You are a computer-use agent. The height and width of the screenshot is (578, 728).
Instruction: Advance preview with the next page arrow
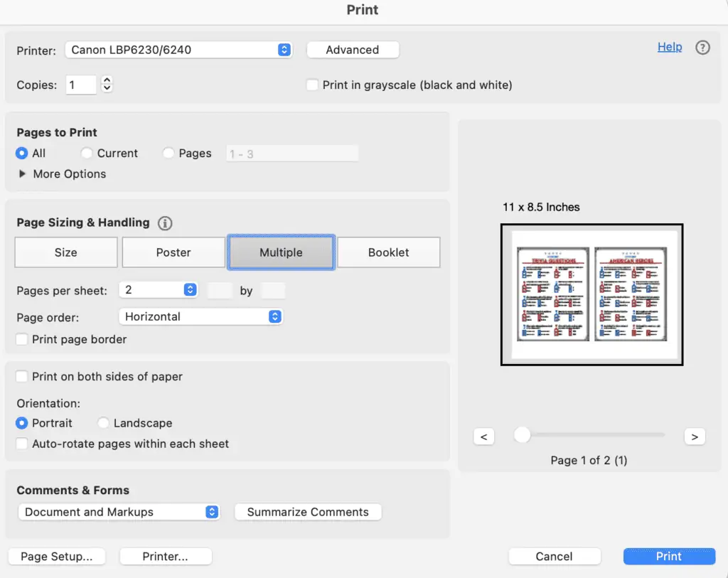point(695,436)
